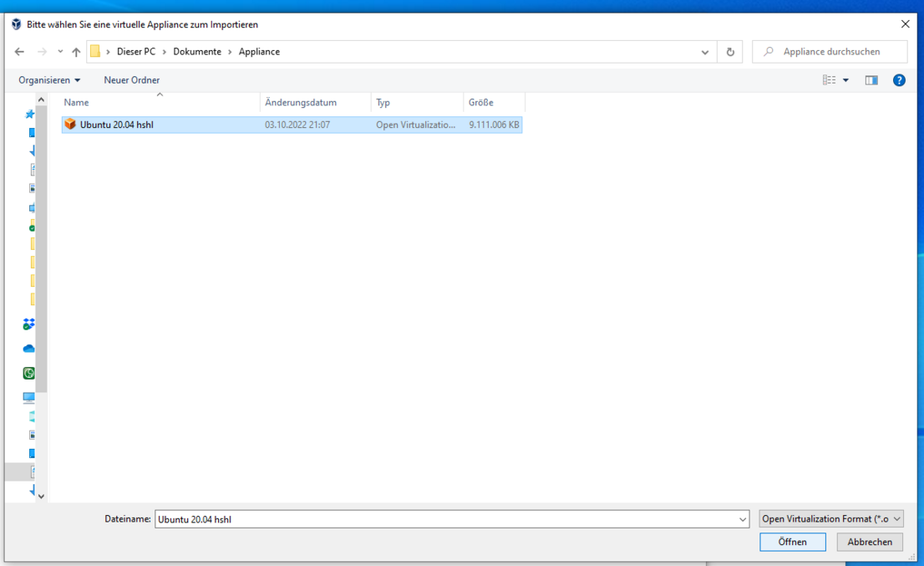This screenshot has width=924, height=566.
Task: Open the Organisieren menu
Action: pos(49,80)
